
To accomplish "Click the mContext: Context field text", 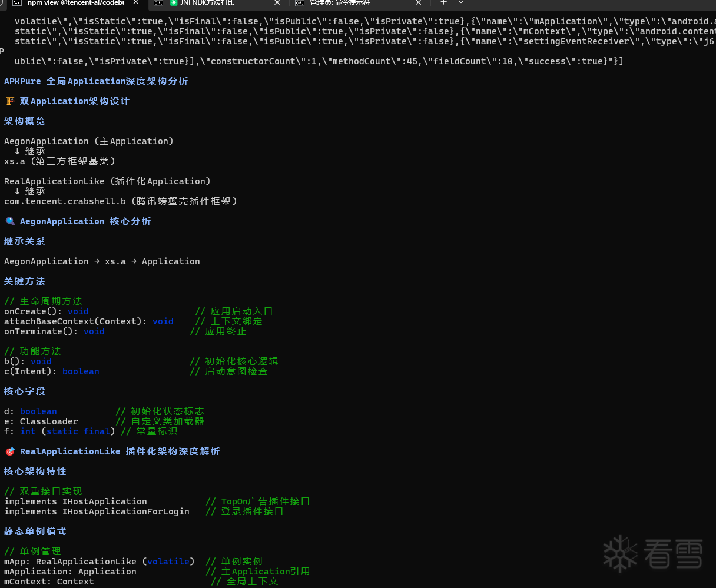I will [x=49, y=582].
